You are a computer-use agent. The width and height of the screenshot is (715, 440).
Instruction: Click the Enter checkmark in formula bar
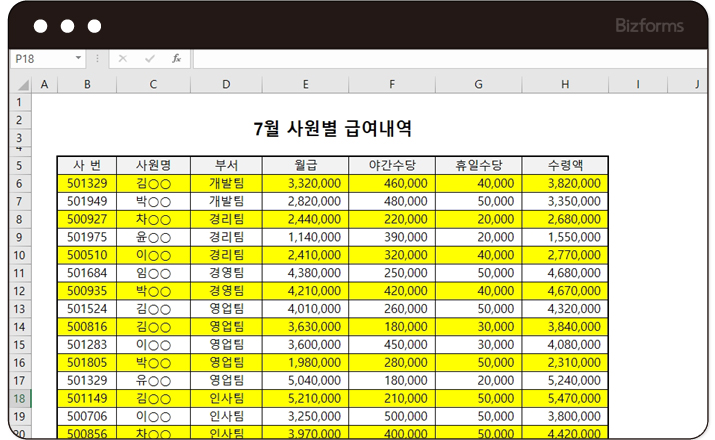tap(150, 59)
